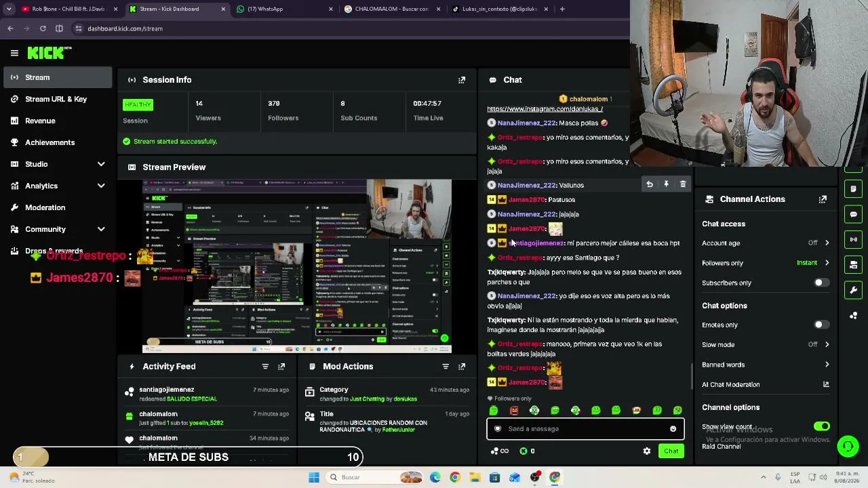Show hidden system tray icons

point(764,477)
